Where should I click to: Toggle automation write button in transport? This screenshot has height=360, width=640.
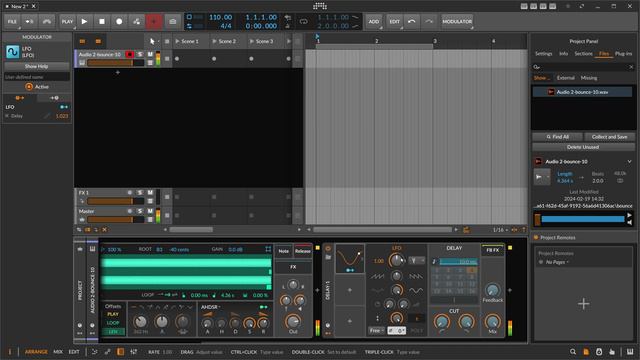tap(137, 22)
